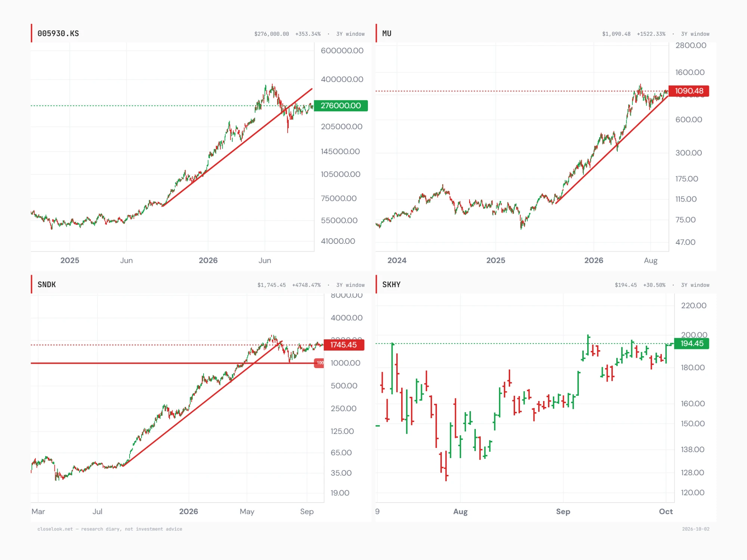Click the MU ticker title
Screen dimensions: 747x560
(x=387, y=34)
